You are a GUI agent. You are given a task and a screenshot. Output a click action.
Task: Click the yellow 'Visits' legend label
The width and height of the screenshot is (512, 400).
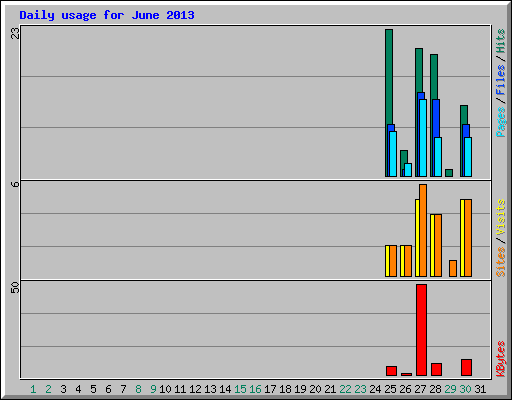[500, 218]
